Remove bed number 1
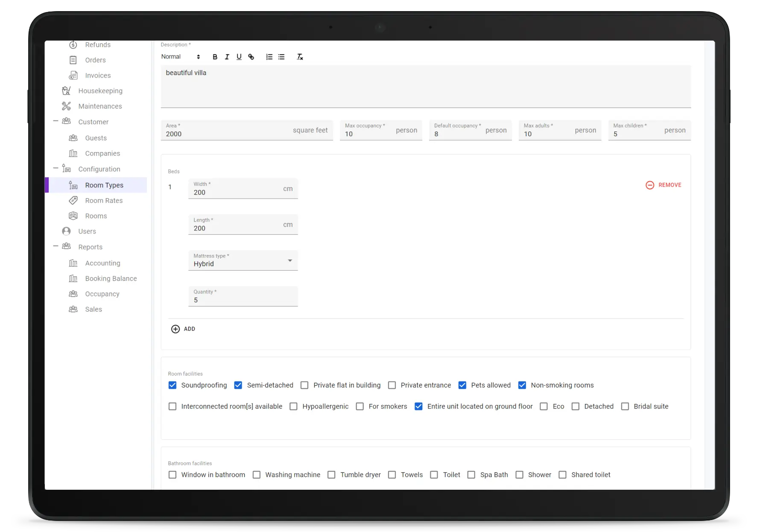Screen dimensions: 760x532 click(x=664, y=185)
